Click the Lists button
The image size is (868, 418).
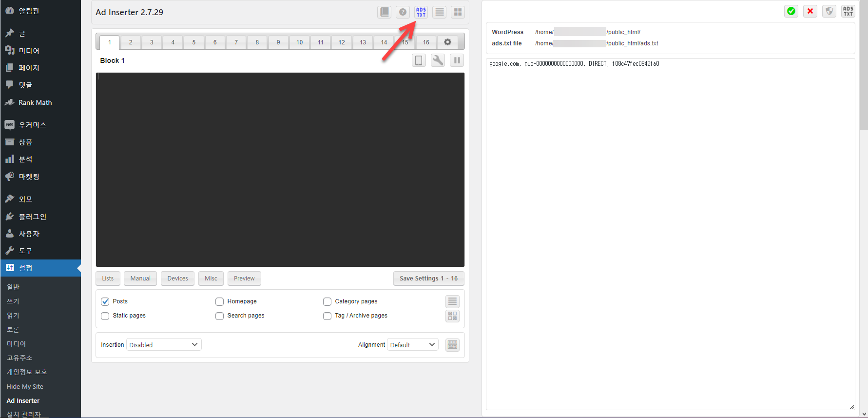point(108,279)
